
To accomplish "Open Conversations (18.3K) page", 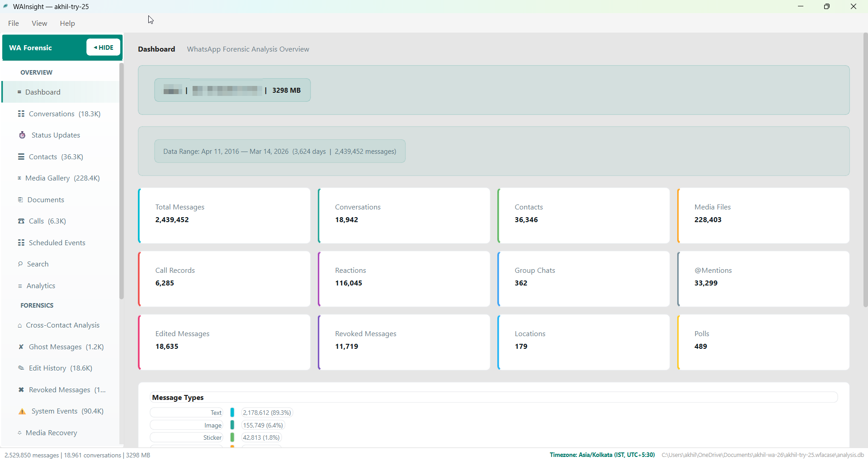I will tap(61, 114).
